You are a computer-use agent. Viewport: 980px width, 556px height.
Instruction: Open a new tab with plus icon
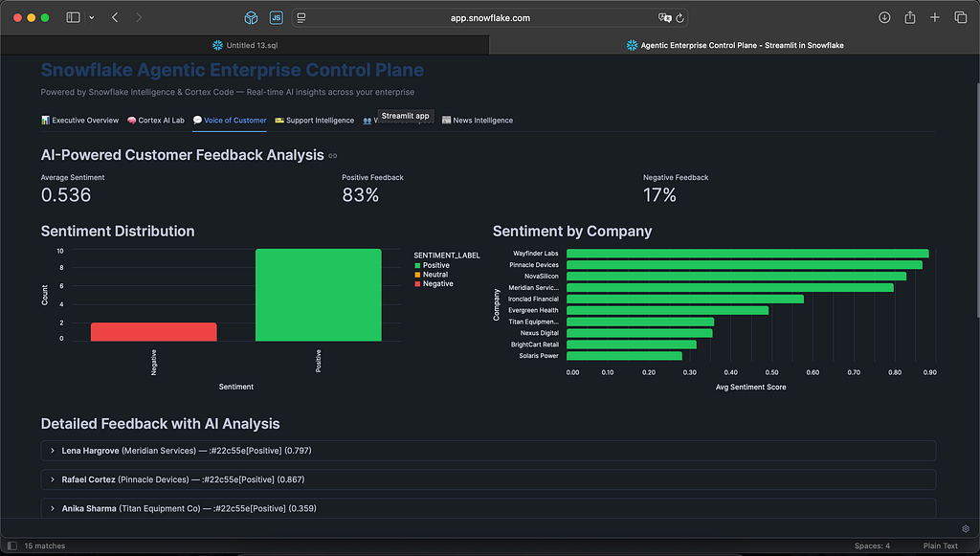pos(934,17)
